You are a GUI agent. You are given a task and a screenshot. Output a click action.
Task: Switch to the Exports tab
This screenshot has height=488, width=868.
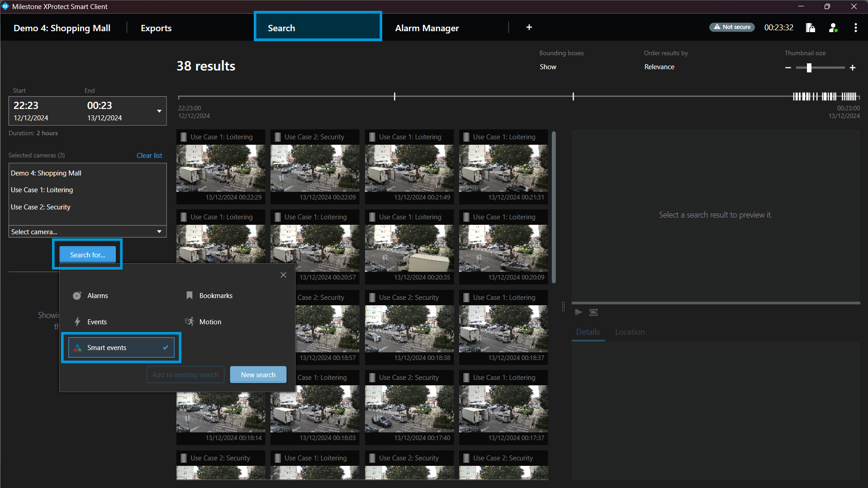coord(156,28)
